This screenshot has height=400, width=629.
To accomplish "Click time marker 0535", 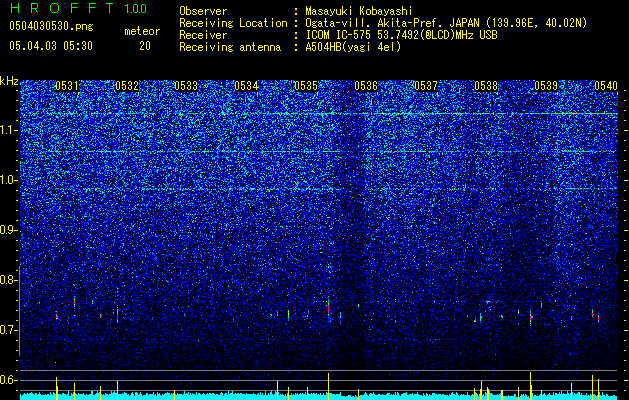I will pos(306,86).
